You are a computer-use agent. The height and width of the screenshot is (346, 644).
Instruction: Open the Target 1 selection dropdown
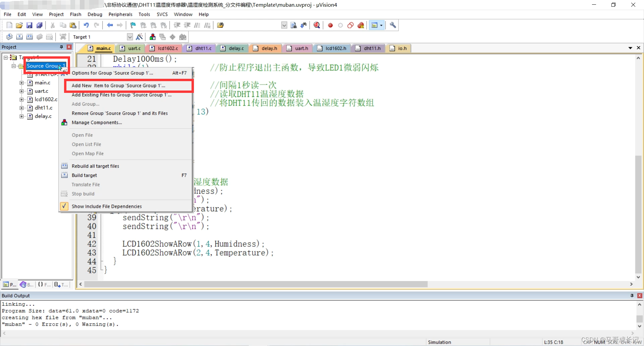point(130,37)
